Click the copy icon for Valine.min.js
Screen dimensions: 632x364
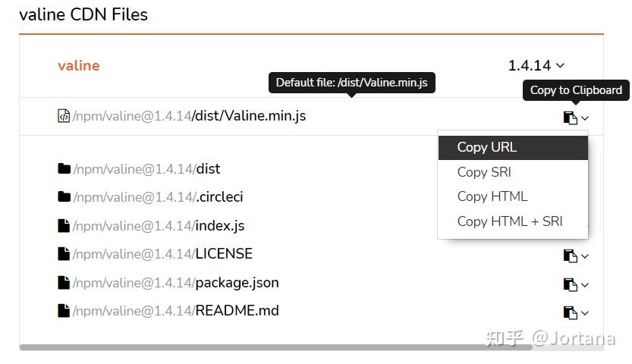(x=570, y=118)
